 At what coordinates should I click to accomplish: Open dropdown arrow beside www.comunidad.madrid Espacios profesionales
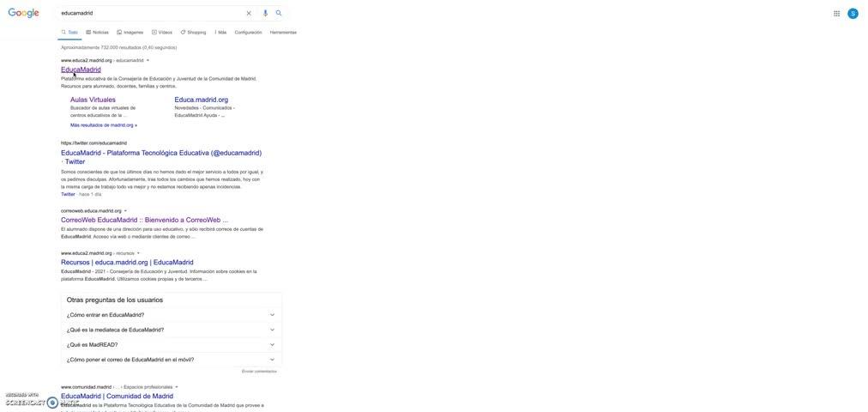tap(177, 387)
